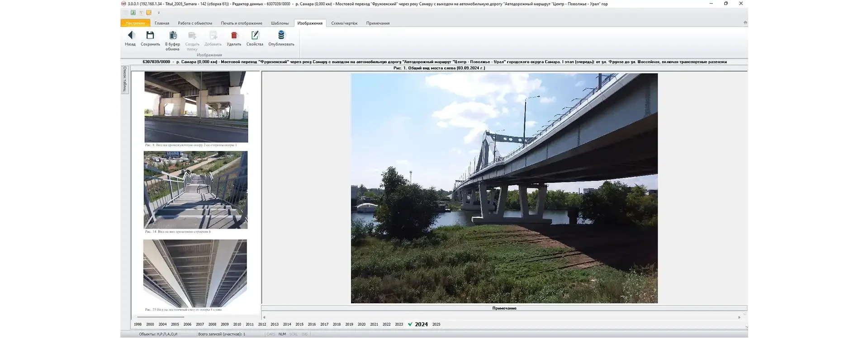Switch to the Схема/чертёж tab

click(344, 23)
